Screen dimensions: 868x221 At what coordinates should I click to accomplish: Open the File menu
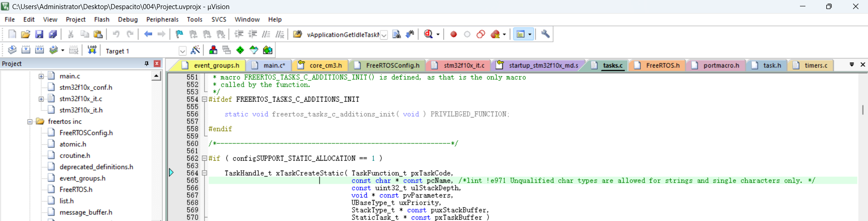(x=10, y=20)
